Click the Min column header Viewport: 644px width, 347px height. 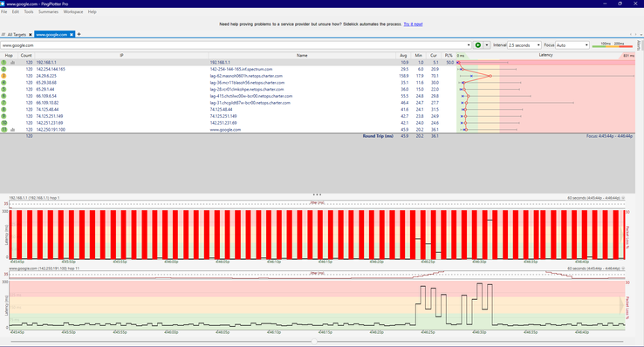pos(418,56)
